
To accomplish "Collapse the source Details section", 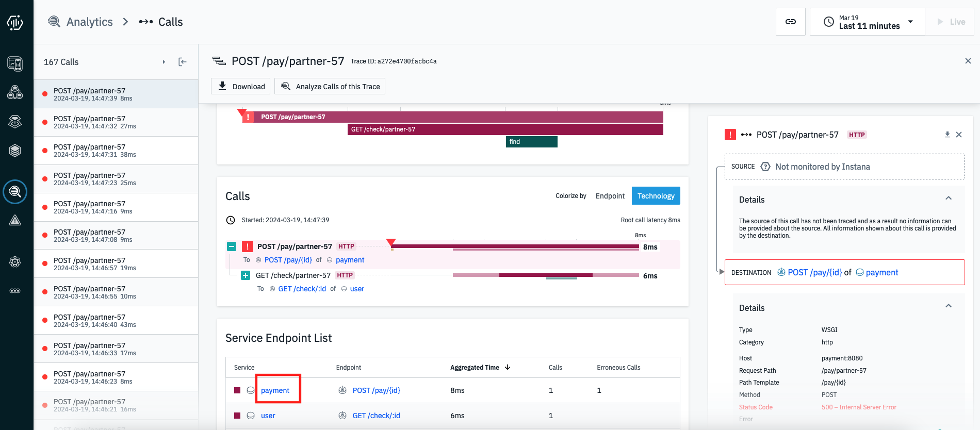I will click(x=948, y=199).
